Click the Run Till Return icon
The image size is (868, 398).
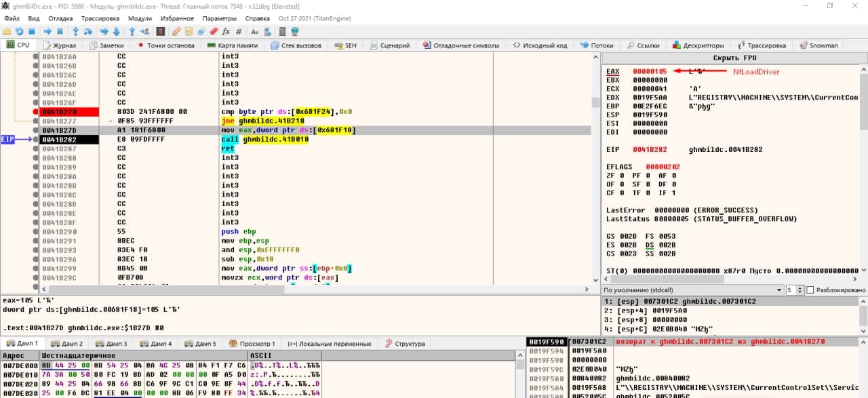tap(132, 31)
